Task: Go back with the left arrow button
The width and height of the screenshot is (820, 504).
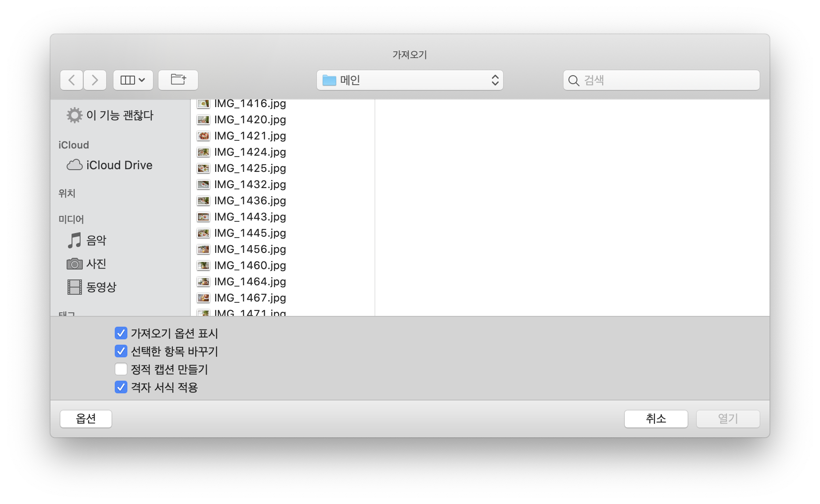Action: click(x=72, y=80)
